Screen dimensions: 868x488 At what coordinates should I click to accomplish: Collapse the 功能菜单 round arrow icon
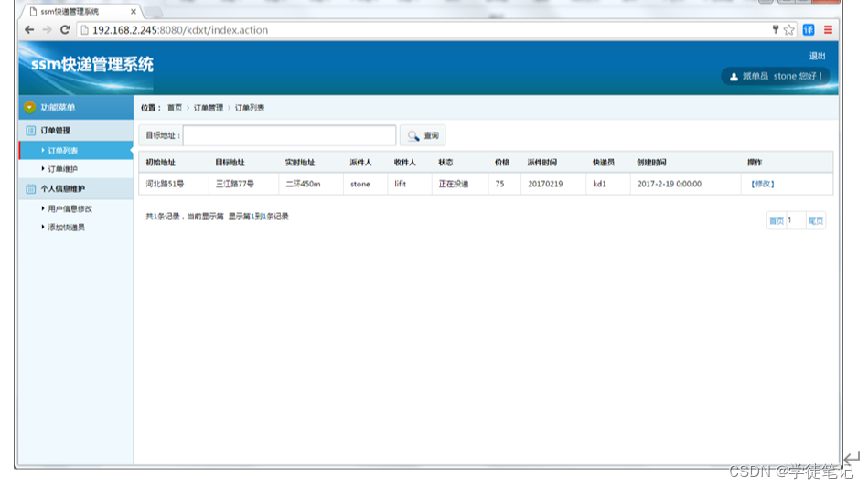pyautogui.click(x=30, y=107)
